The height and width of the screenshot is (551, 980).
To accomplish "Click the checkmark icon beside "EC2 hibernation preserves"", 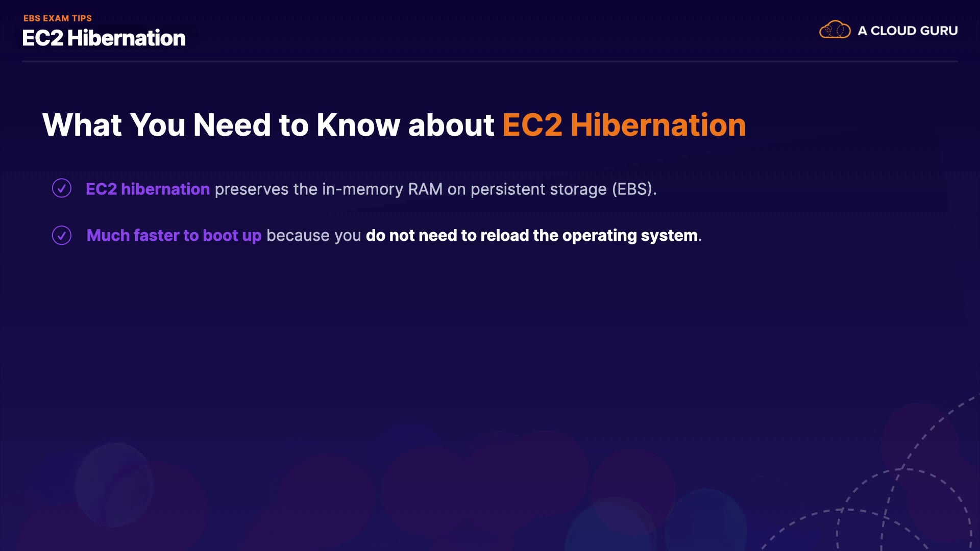I will coord(62,188).
